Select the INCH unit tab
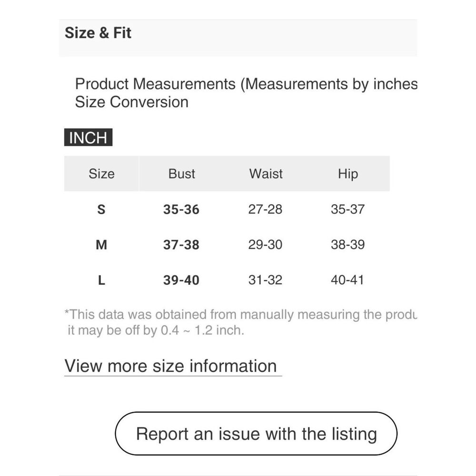Screen dimensions: 476x476 (88, 138)
